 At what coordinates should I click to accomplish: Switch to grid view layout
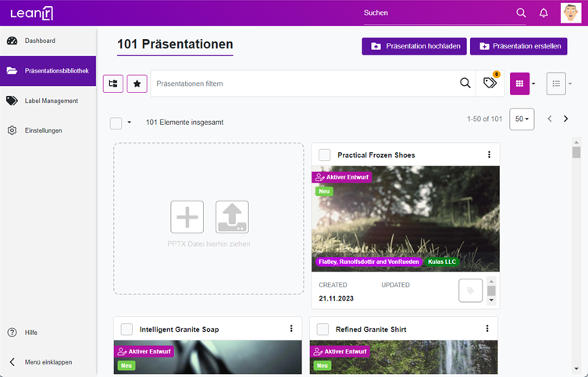tap(519, 84)
